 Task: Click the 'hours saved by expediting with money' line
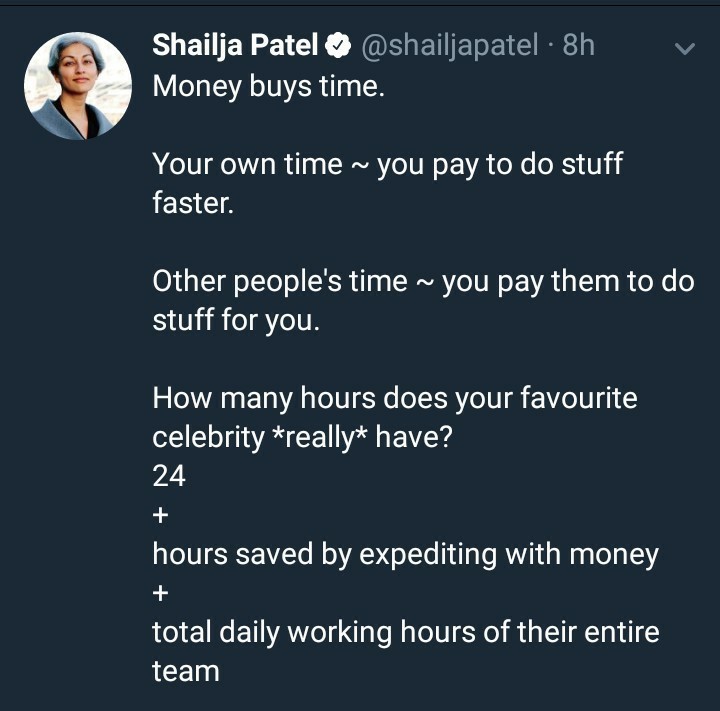click(405, 554)
